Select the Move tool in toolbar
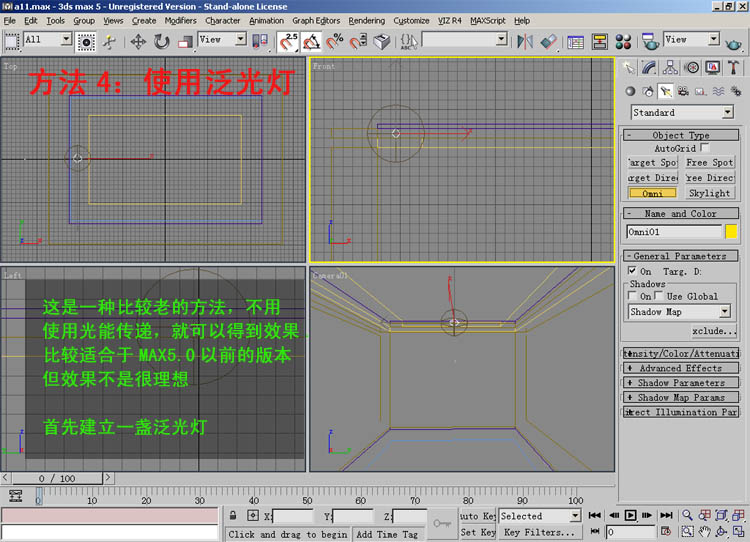The image size is (750, 542). (x=138, y=41)
